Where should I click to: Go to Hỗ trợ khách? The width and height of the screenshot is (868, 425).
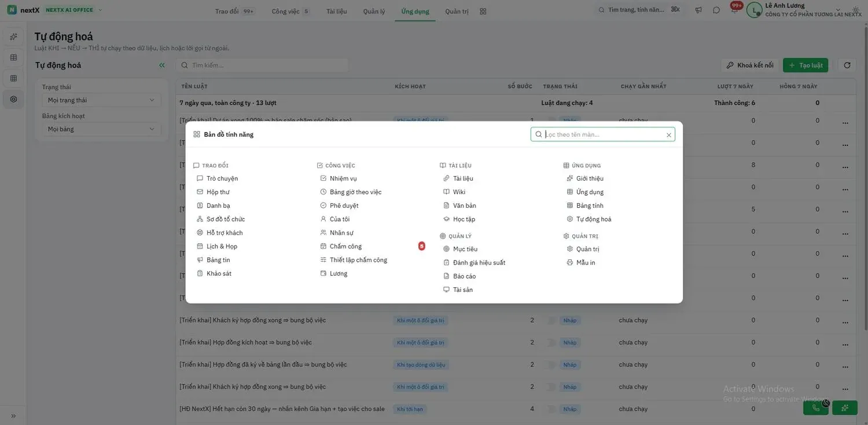click(x=220, y=233)
